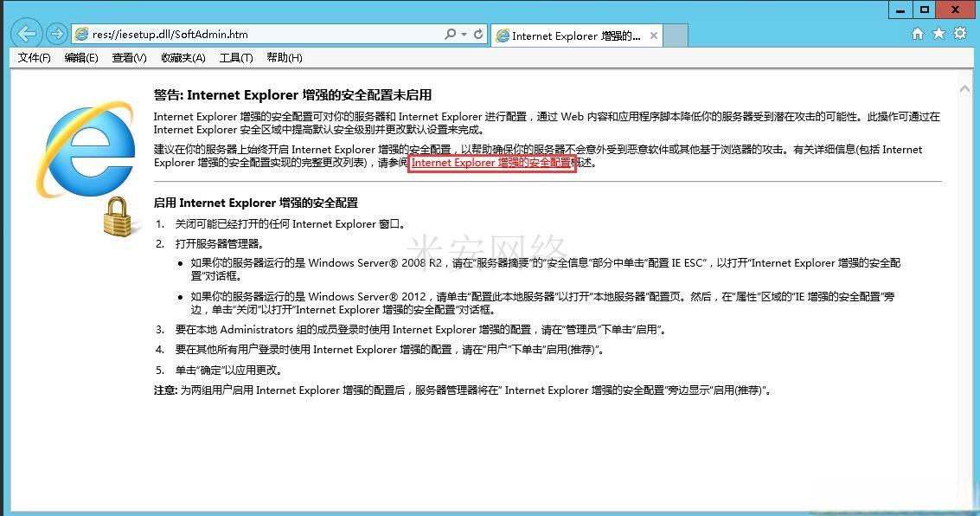Click step 1 text 关闭可能已经打开的任何 Internet Explorer 窗口
980x516 pixels.
[291, 224]
